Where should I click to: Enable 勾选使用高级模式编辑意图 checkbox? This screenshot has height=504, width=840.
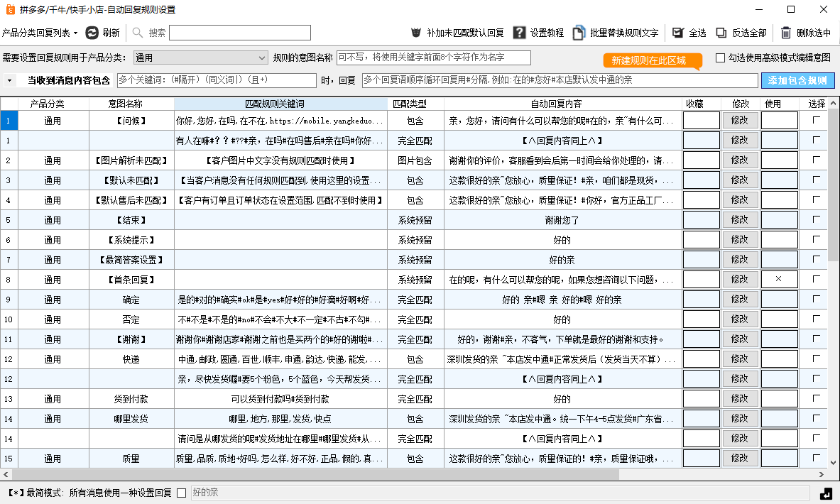(x=721, y=57)
